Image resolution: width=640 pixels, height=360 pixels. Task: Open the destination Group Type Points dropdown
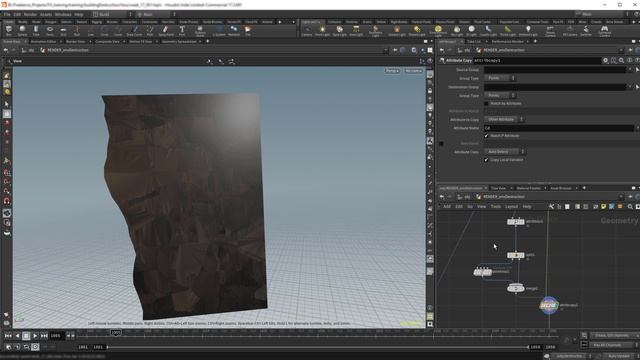500,96
